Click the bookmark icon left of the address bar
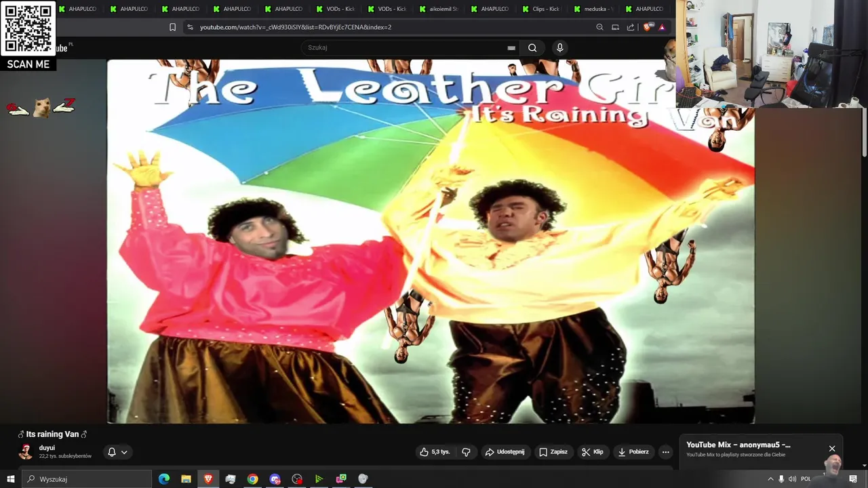Image resolution: width=868 pixels, height=488 pixels. 172,27
